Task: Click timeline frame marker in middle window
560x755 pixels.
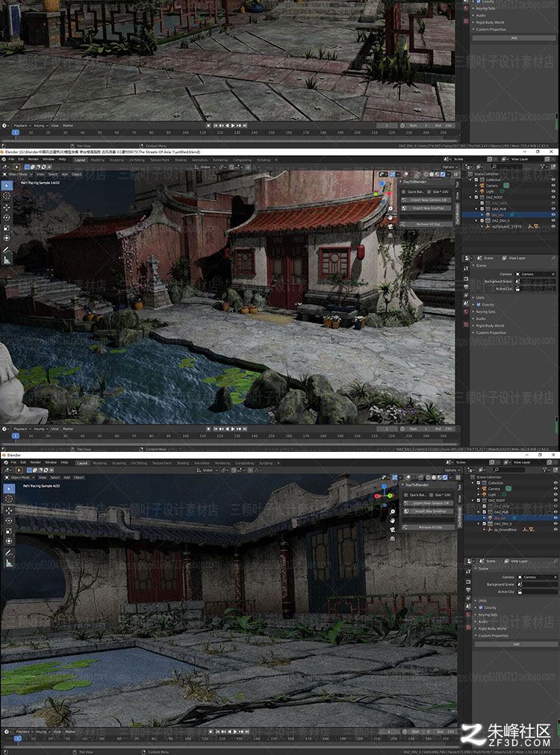Action: click(16, 436)
